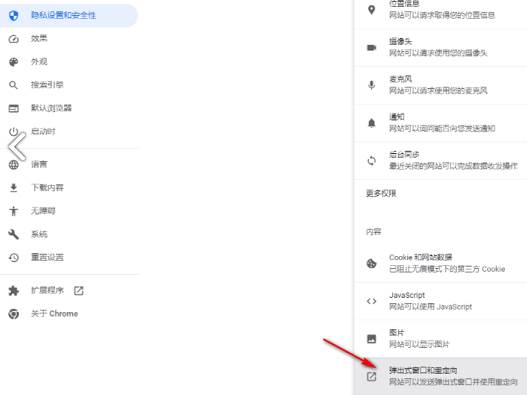Click the microphone (麦克风) icon

[x=371, y=85]
